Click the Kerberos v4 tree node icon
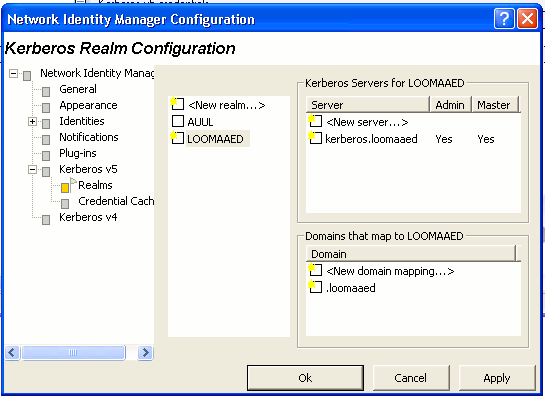 click(46, 220)
